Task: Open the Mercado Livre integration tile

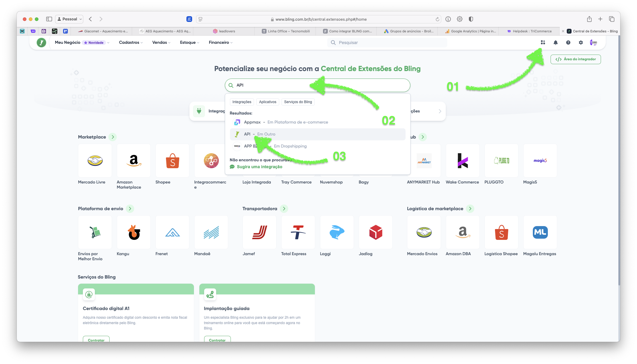Action: click(x=95, y=161)
